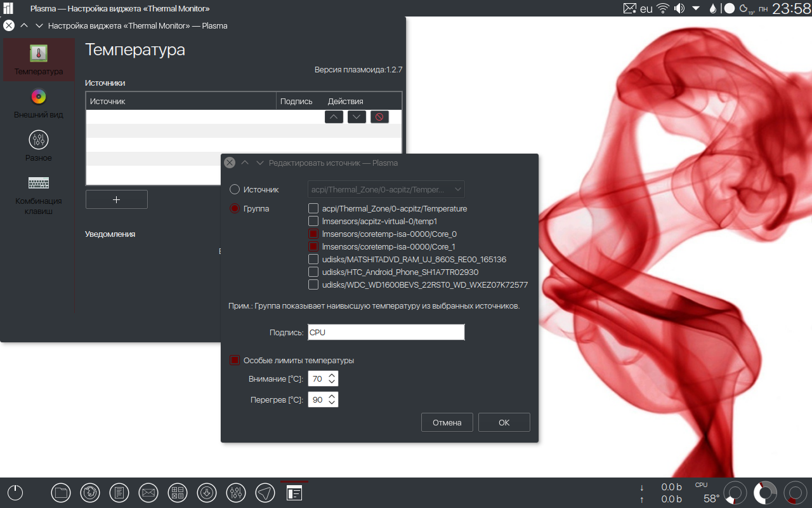The height and width of the screenshot is (508, 812).
Task: Select the Группа radio option
Action: click(235, 208)
